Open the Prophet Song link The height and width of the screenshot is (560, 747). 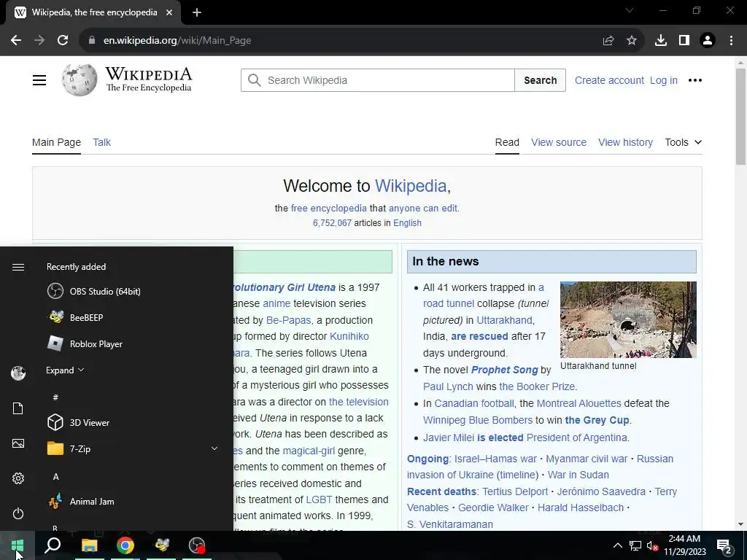tap(504, 370)
